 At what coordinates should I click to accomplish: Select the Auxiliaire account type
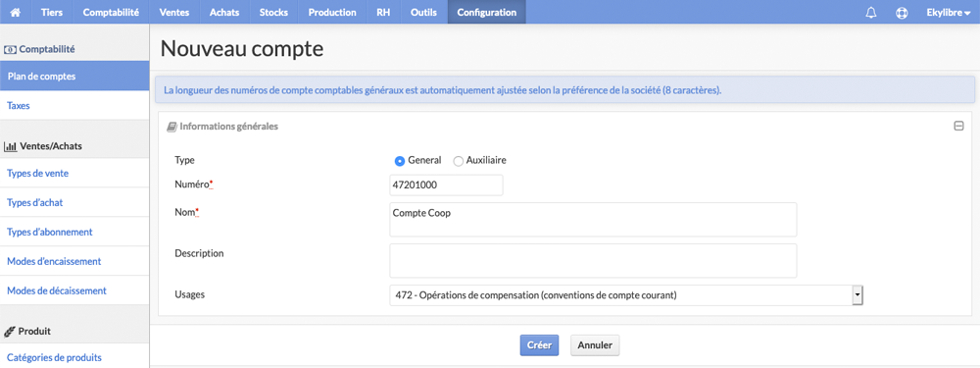[458, 161]
